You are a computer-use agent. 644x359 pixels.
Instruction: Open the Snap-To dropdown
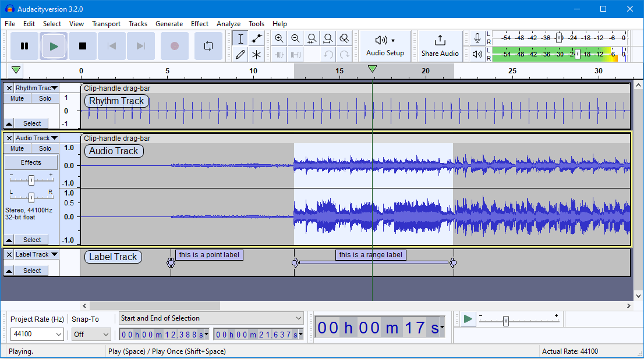coord(91,334)
